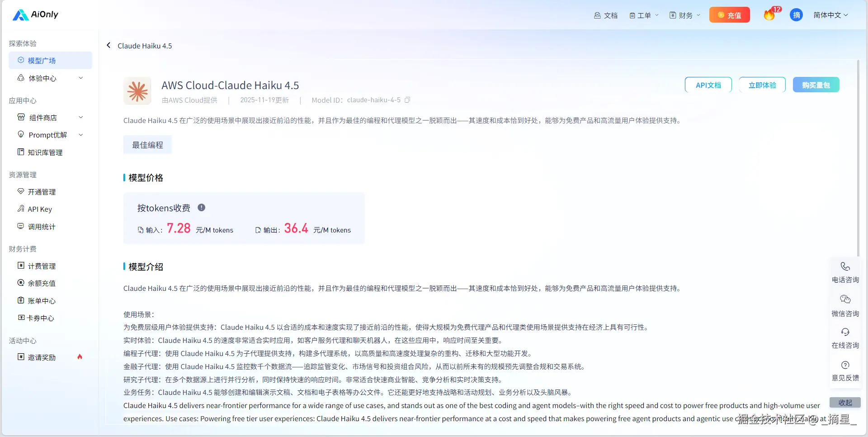Click the input price 7.28
Screen dimensions: 868x437
pyautogui.click(x=179, y=228)
